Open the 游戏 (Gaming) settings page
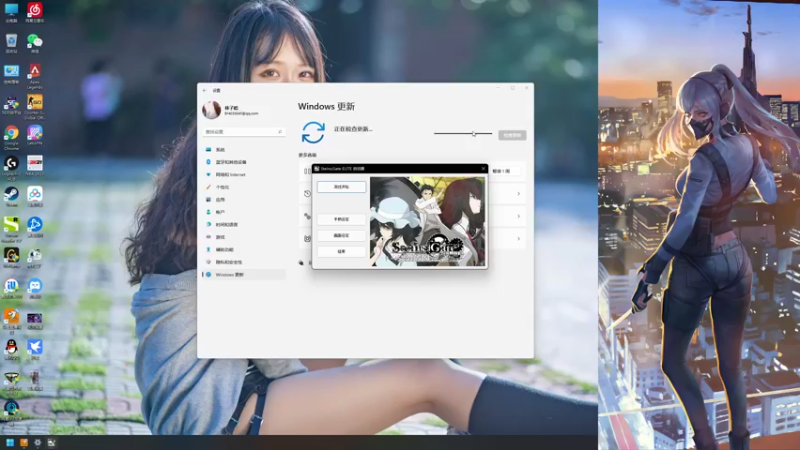Screen dimensions: 800x450 click(x=243, y=237)
